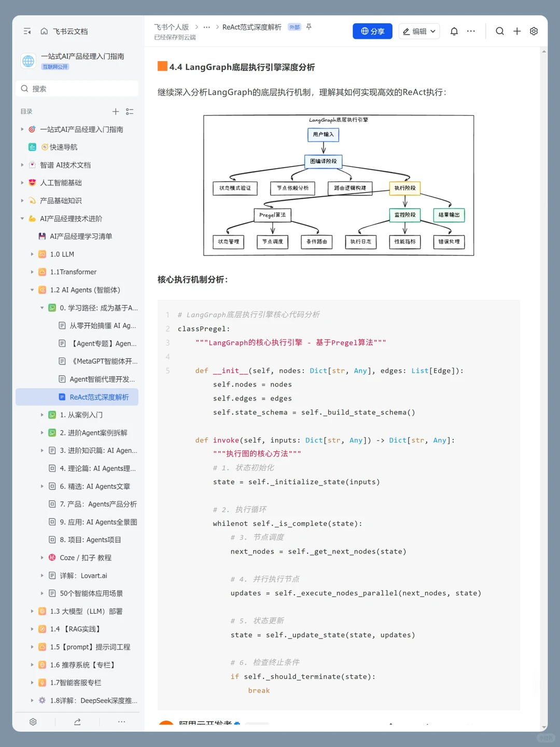Create a new document with the top-right plus icon

click(517, 31)
